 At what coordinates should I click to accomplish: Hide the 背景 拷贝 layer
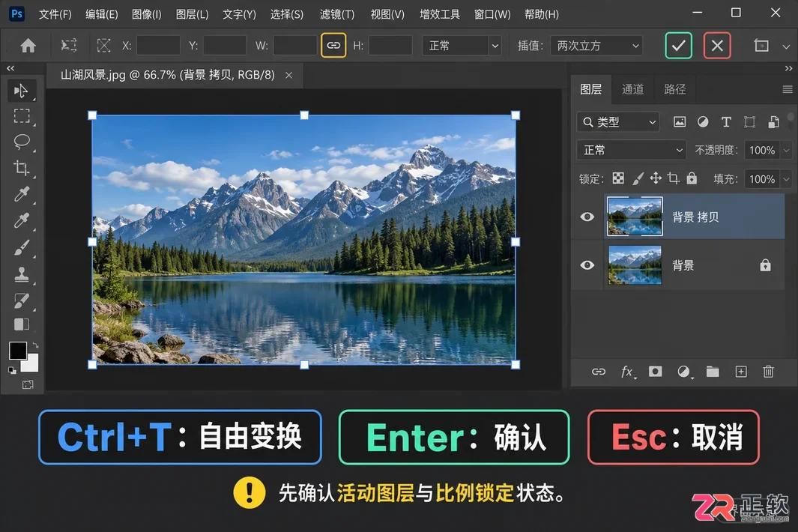[587, 217]
